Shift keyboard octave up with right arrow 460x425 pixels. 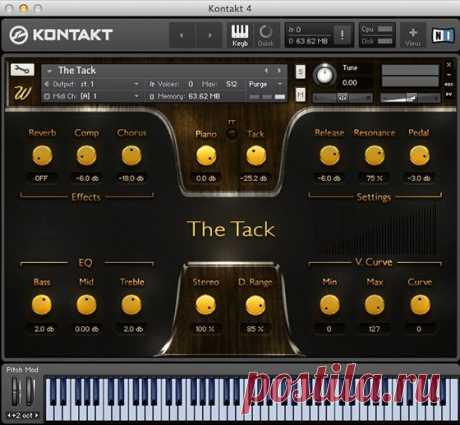[x=37, y=415]
